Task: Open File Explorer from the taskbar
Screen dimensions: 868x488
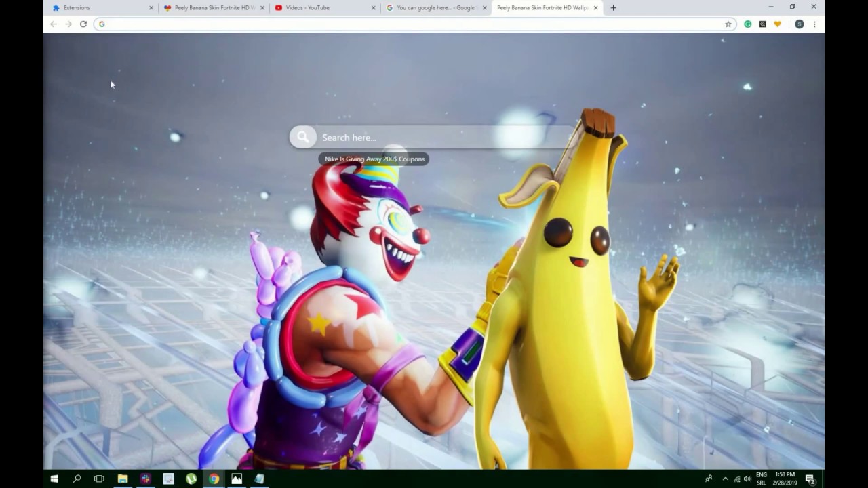Action: click(123, 479)
